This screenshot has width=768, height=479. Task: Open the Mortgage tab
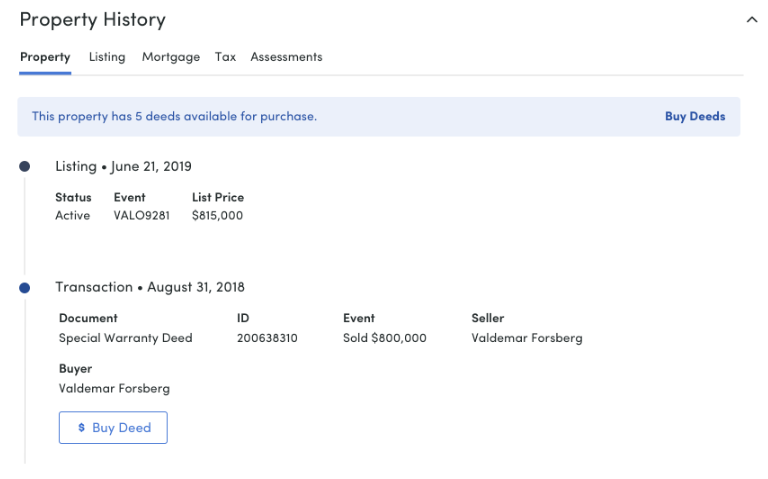171,57
